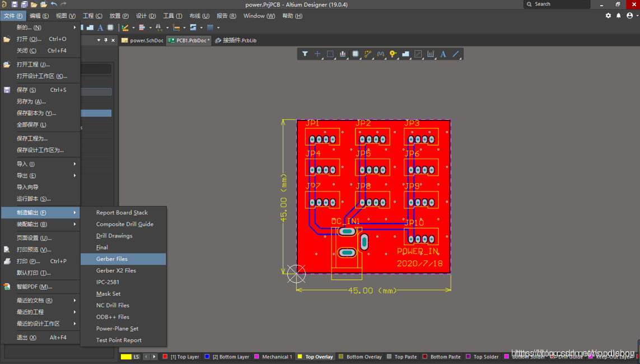Click the find similar binoculars icon

point(159,27)
